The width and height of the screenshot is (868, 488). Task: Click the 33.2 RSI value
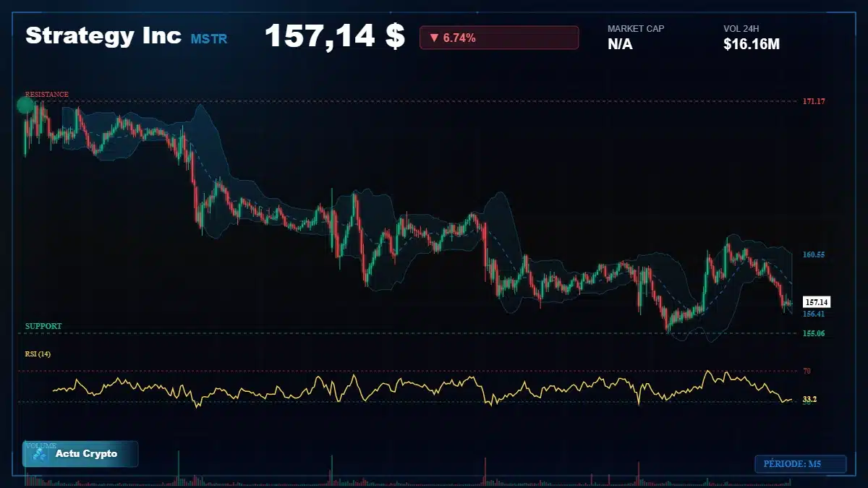point(809,399)
